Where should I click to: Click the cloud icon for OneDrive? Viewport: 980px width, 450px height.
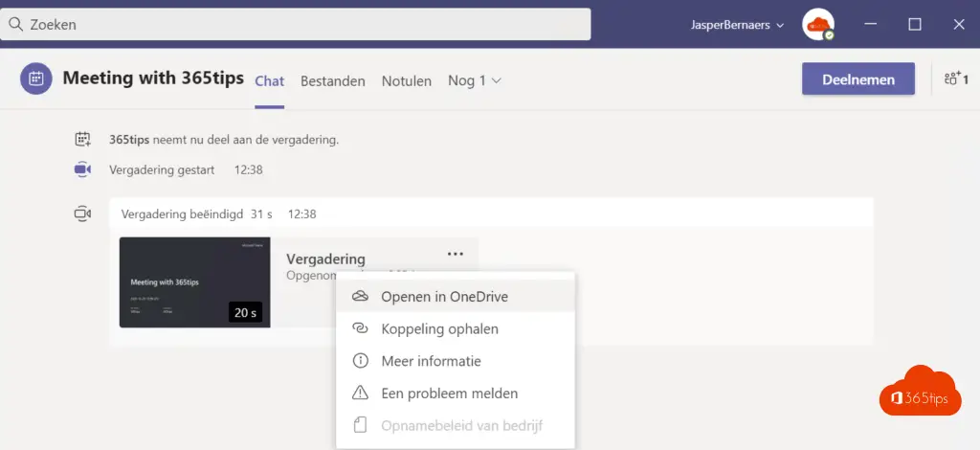pyautogui.click(x=360, y=297)
